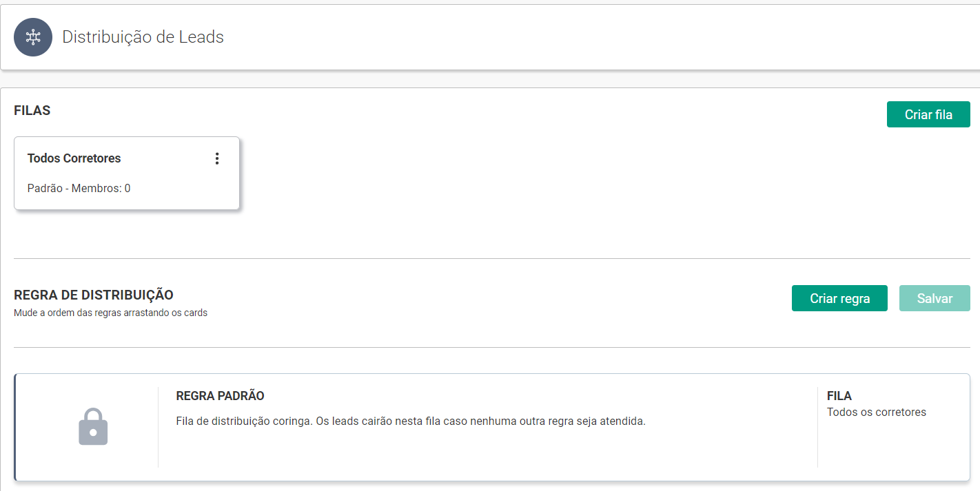Click the REGRA DE DISTRIBUIÇÃO heading

(x=94, y=295)
